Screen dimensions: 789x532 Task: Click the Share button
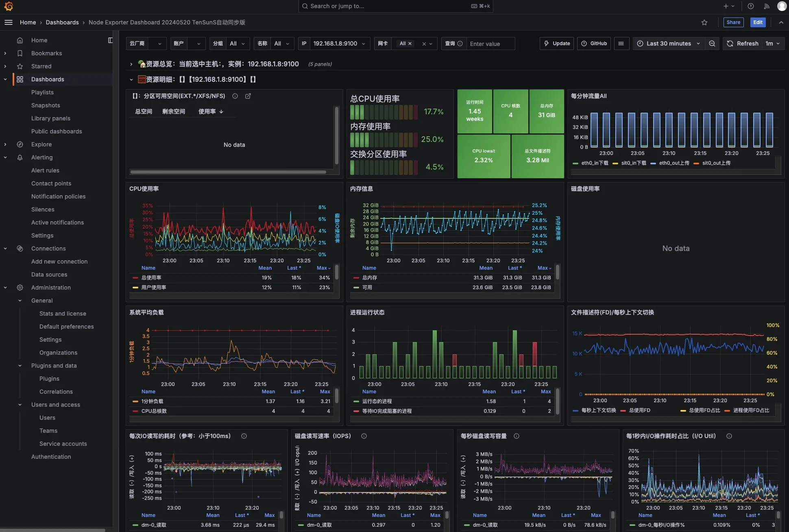pyautogui.click(x=733, y=22)
